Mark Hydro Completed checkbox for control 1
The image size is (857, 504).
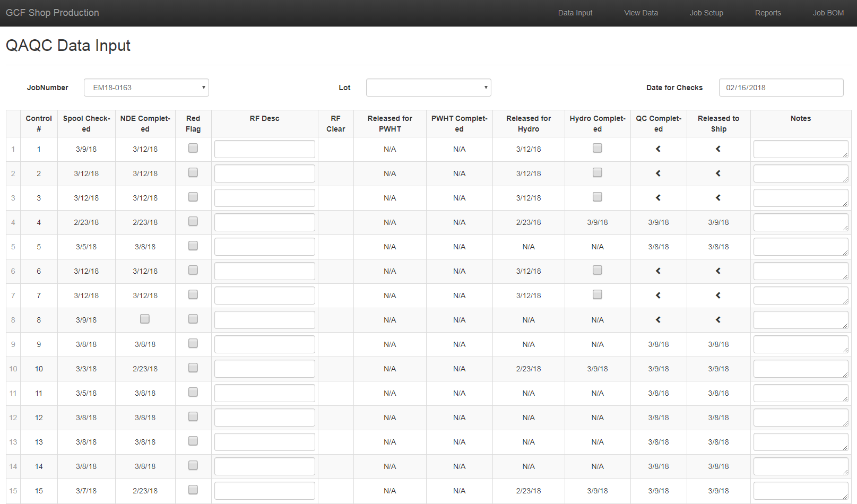click(598, 148)
